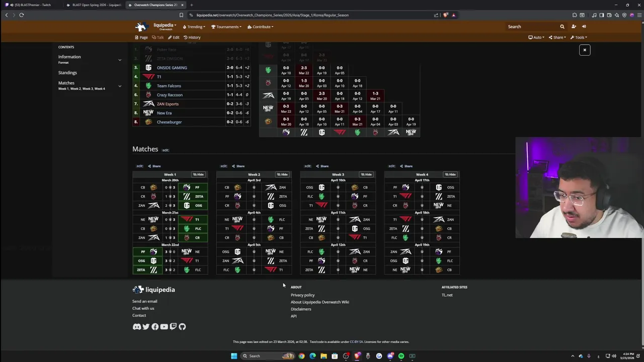Click the Liquipedia search input field
Image resolution: width=644 pixels, height=362 pixels.
pos(532,27)
